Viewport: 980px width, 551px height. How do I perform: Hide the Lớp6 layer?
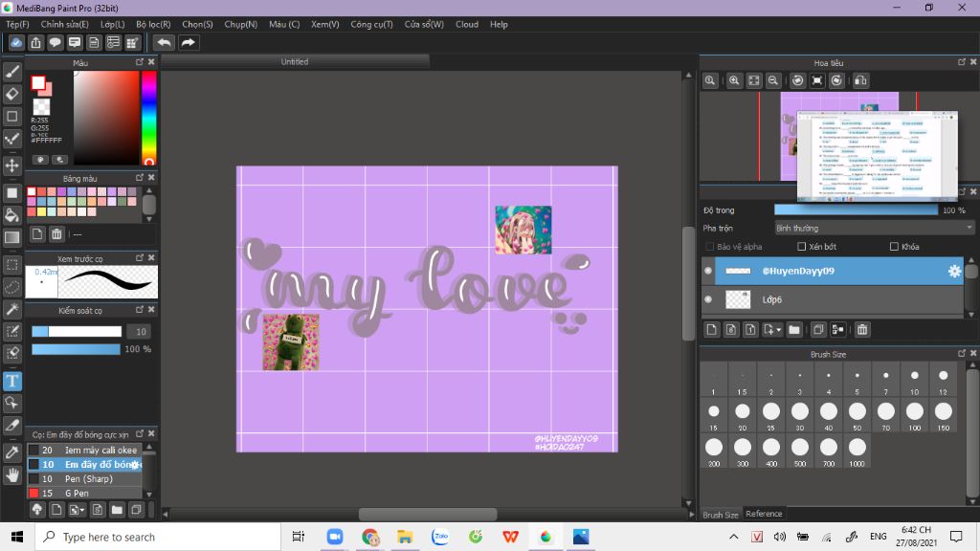(x=708, y=299)
